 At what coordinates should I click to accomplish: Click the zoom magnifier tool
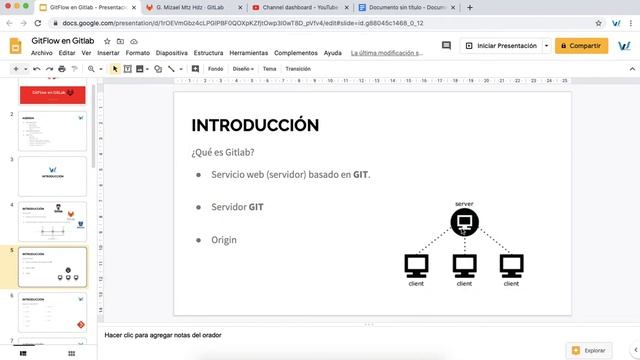tap(91, 69)
